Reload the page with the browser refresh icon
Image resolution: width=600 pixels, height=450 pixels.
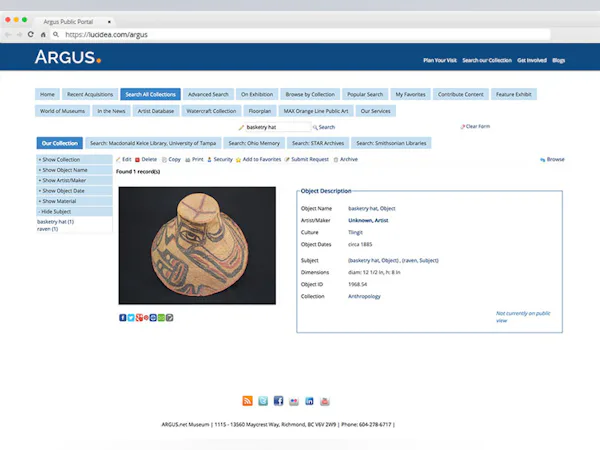tap(31, 34)
